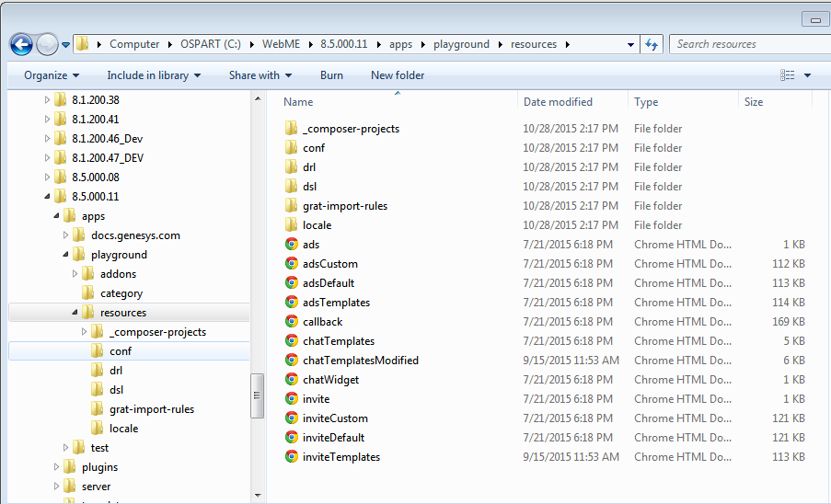Select the drl folder icon in file list
Viewport: 831px width, 504px height.
click(291, 166)
